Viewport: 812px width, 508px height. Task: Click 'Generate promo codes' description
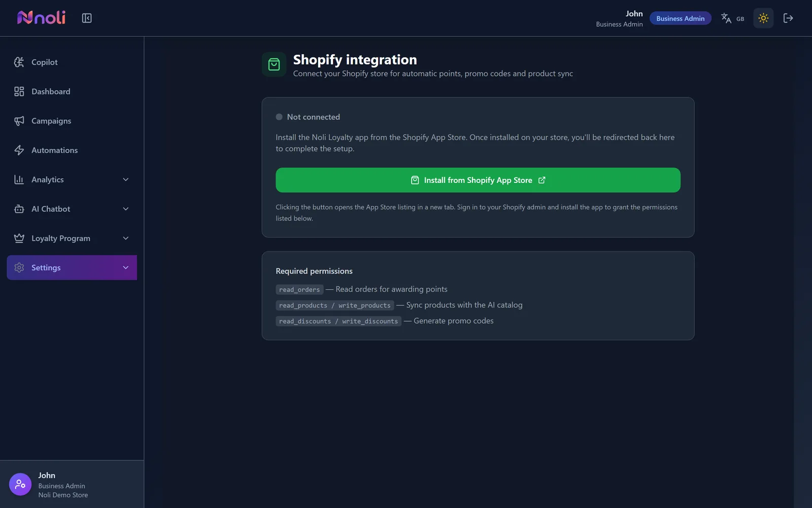pos(454,321)
